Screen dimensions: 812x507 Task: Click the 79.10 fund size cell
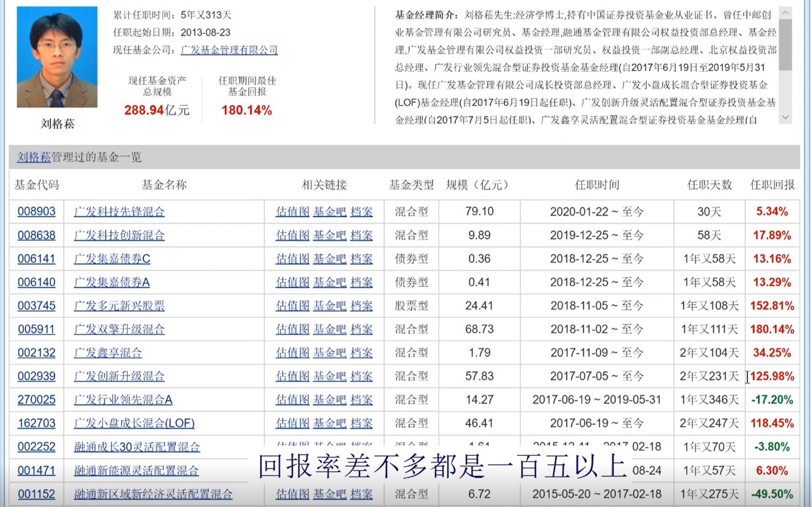479,211
